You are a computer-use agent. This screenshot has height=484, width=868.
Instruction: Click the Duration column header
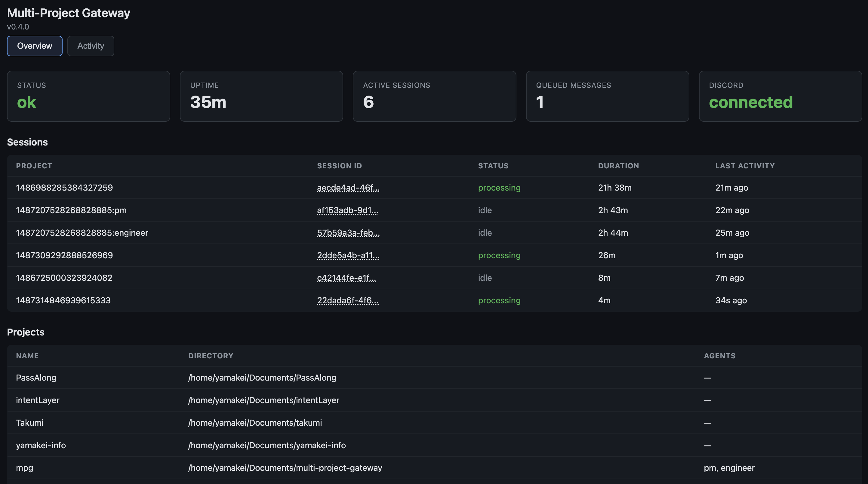618,166
